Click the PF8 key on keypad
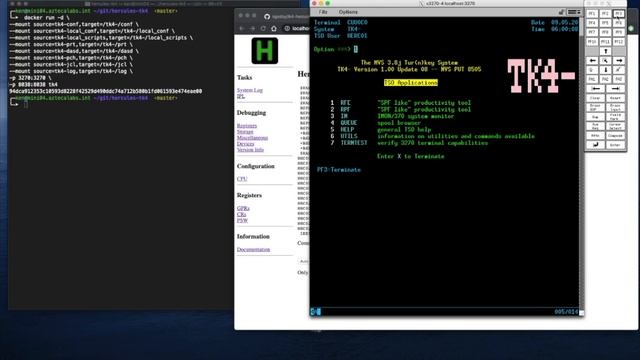640x360 pixels. [x=606, y=32]
